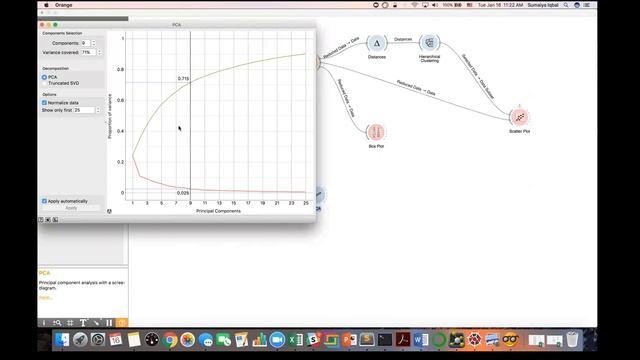Open Calendar from the Dock
The height and width of the screenshot is (360, 640).
116,340
